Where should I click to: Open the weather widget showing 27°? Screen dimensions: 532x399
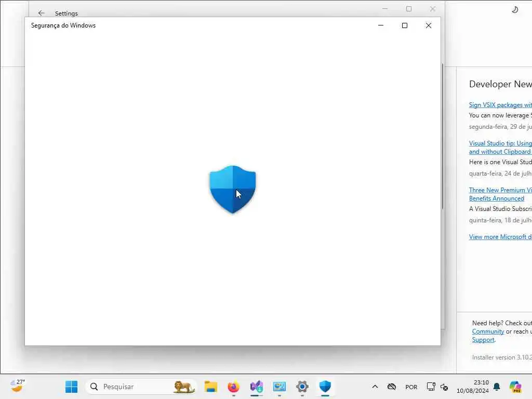click(x=18, y=386)
